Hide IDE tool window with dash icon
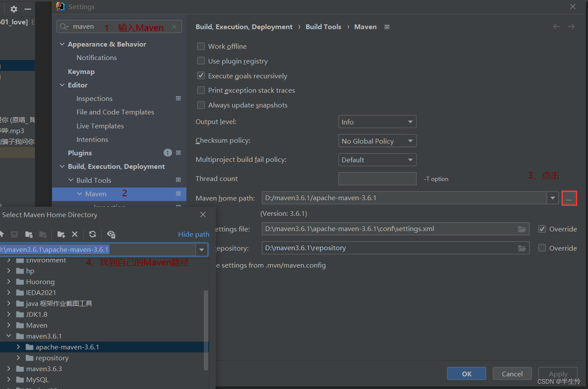Image resolution: width=588 pixels, height=389 pixels. tap(28, 9)
